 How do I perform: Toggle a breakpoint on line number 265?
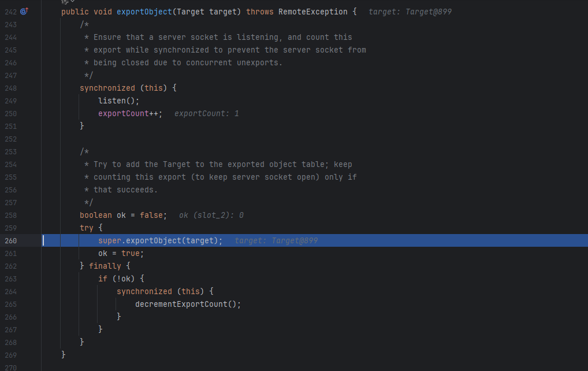(x=10, y=304)
